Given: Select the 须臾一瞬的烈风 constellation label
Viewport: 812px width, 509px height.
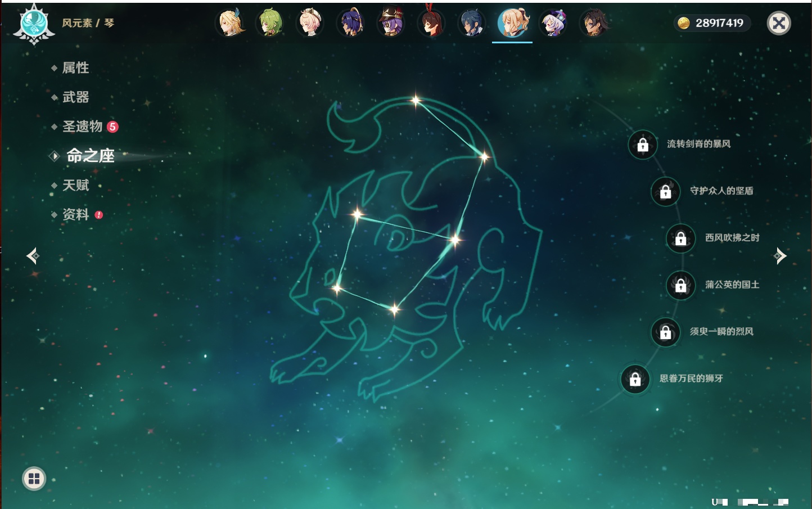Looking at the screenshot, I should [x=721, y=331].
